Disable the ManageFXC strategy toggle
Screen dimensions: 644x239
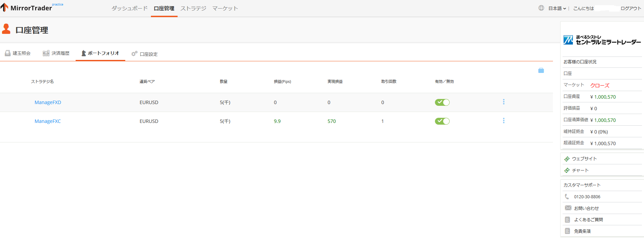tap(442, 121)
